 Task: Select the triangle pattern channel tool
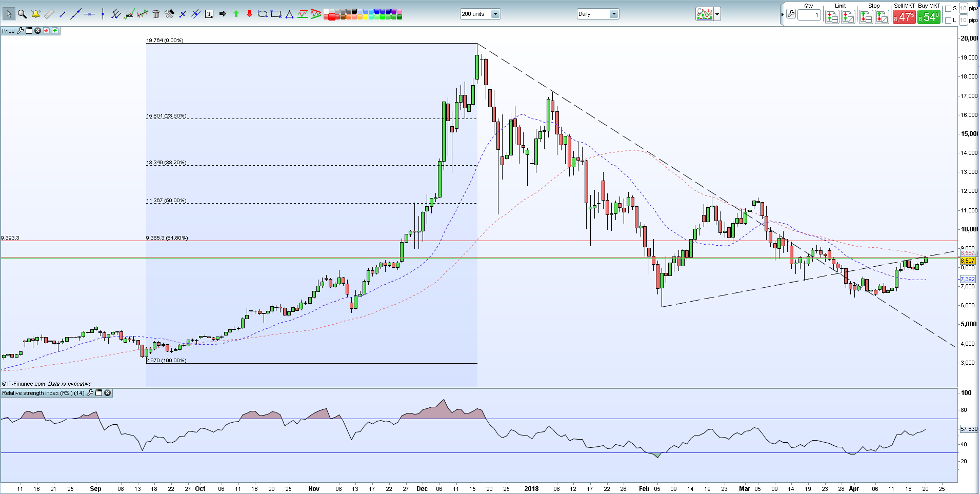(316, 14)
